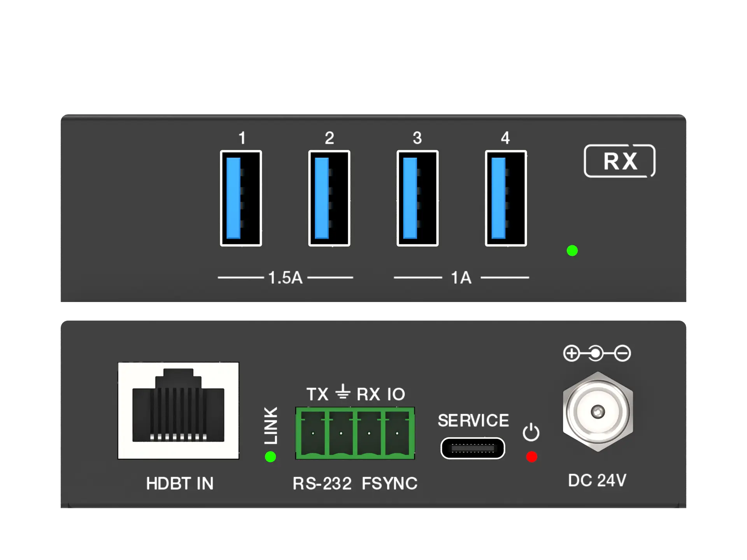Click USB port number 3
This screenshot has height=560, width=747.
pyautogui.click(x=417, y=198)
